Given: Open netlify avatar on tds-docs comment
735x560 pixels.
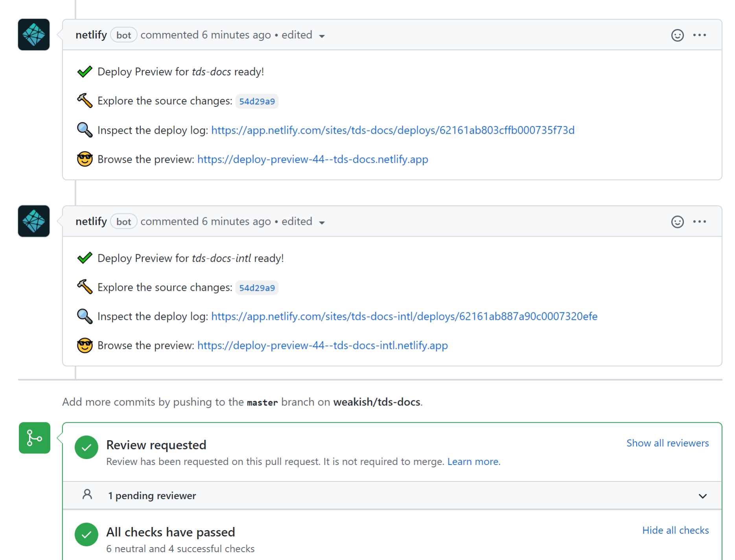Looking at the screenshot, I should pos(34,35).
